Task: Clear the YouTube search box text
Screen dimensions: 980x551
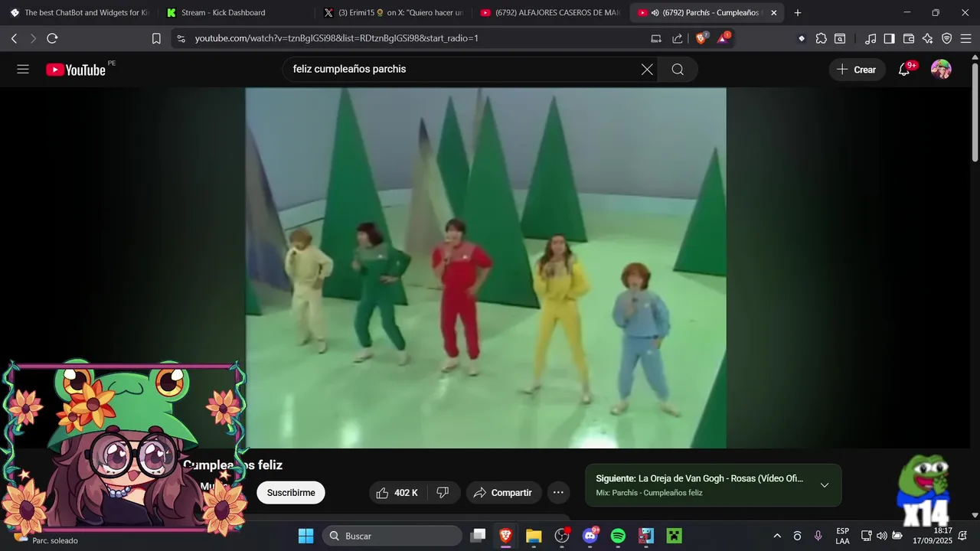Action: click(647, 70)
